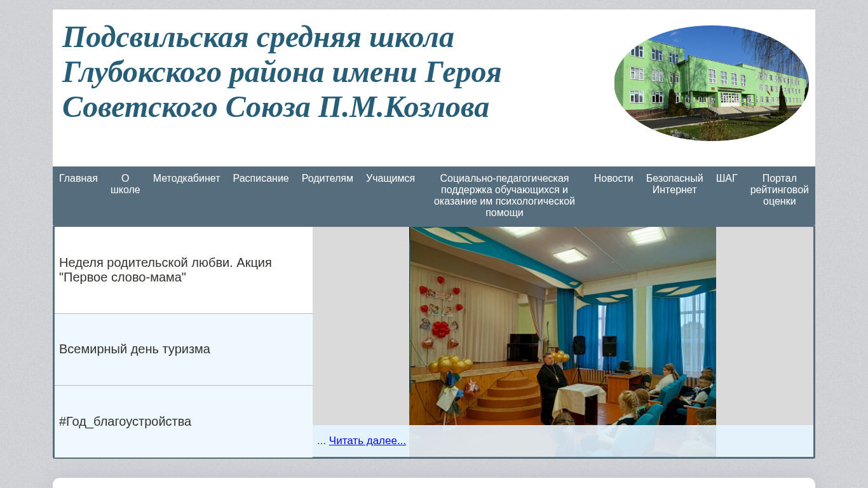
Task: Go to the Новости page
Action: coord(614,179)
